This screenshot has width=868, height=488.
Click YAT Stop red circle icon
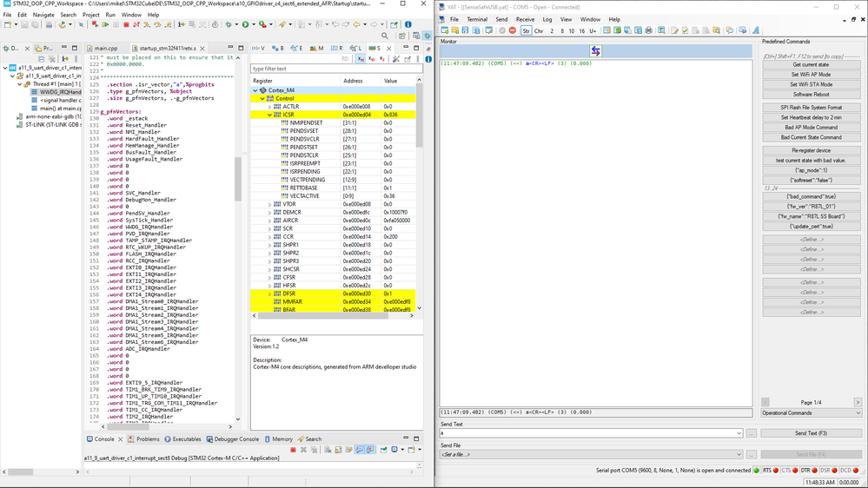pyautogui.click(x=513, y=30)
